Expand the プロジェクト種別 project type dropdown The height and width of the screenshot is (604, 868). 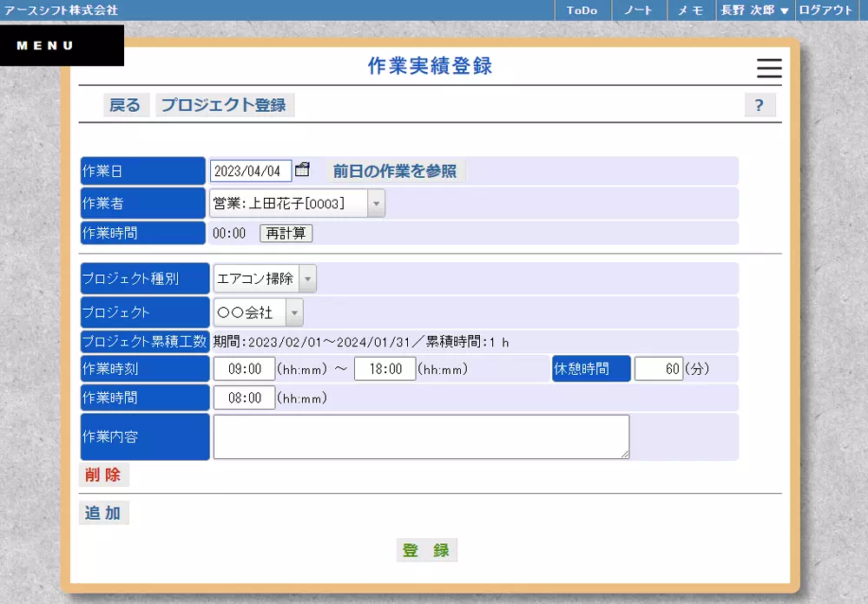[x=308, y=279]
